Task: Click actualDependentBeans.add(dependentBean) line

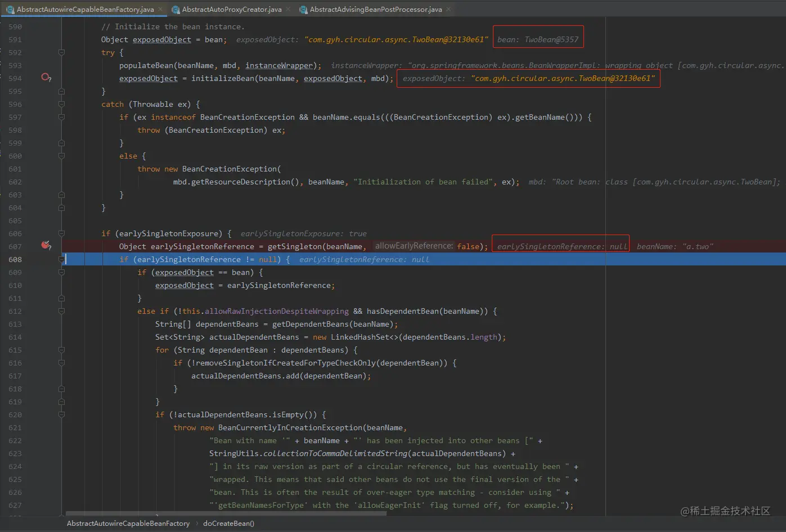Action: [x=281, y=376]
